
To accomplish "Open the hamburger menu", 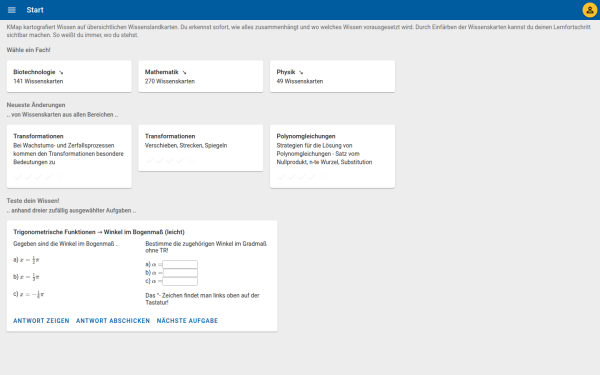I will pos(11,10).
